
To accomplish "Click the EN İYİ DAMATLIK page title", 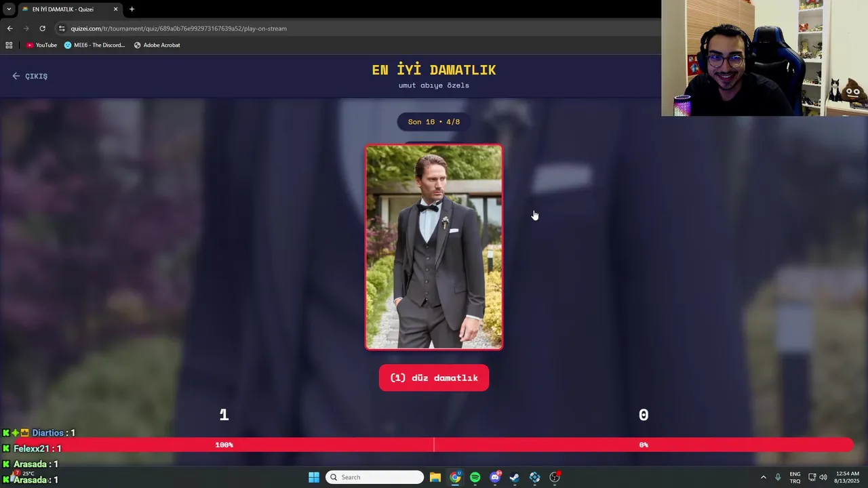I will (434, 70).
